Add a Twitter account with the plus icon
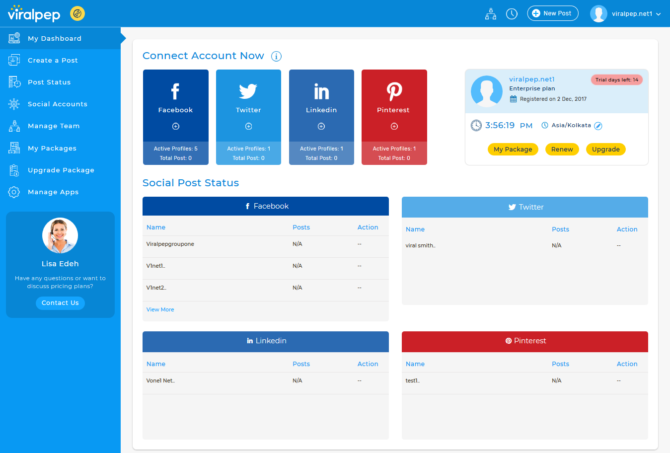The height and width of the screenshot is (453, 670). pyautogui.click(x=248, y=126)
